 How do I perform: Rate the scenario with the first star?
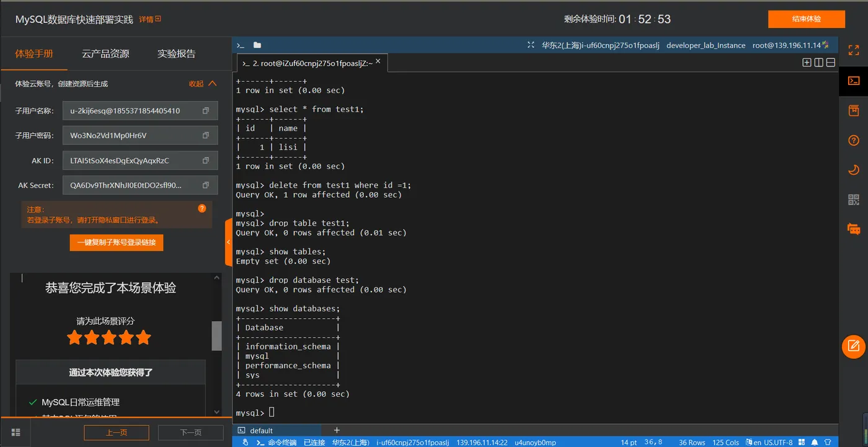(74, 338)
